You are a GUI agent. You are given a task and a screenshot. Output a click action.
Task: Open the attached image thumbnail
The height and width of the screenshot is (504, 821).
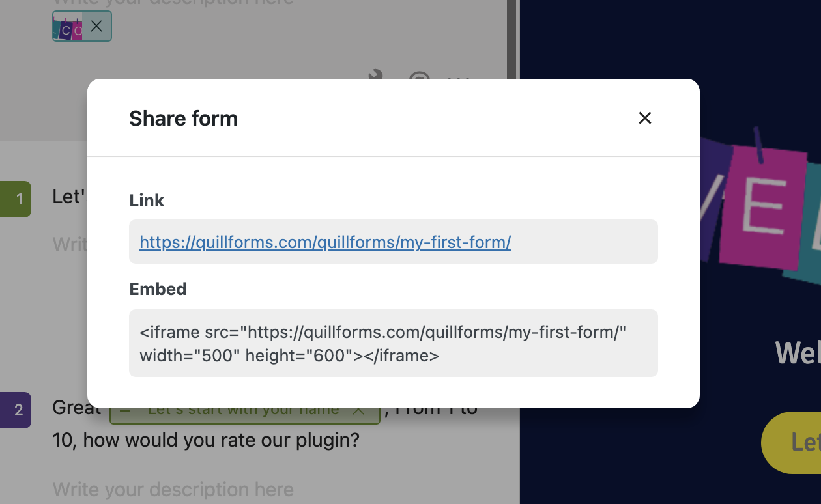[x=68, y=27]
